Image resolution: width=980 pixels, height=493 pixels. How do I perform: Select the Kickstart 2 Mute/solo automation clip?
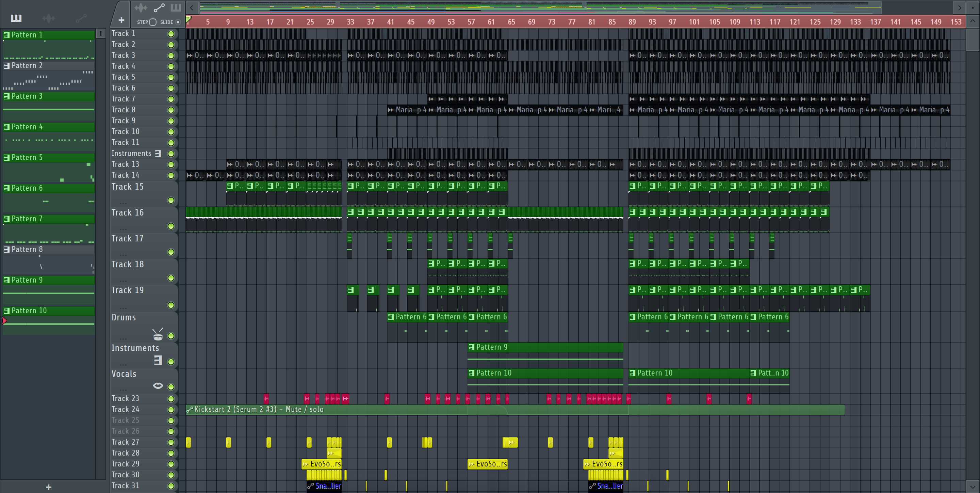pos(515,410)
